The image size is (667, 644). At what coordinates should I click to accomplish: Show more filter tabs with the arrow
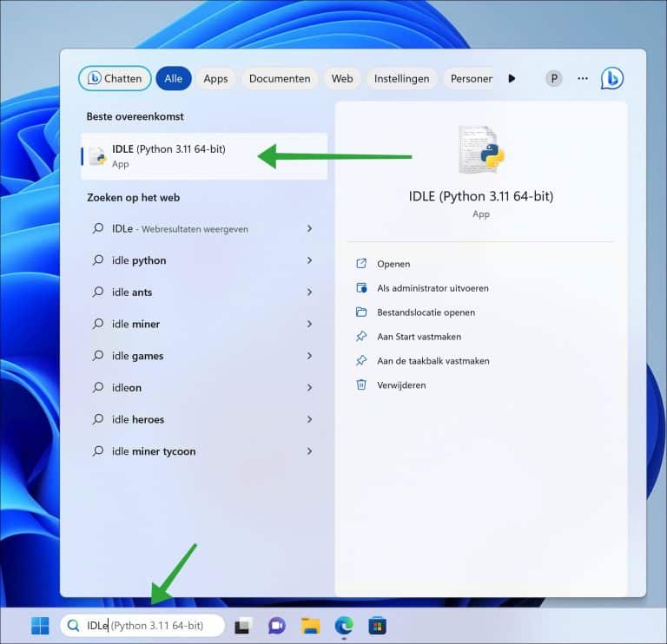pos(512,79)
